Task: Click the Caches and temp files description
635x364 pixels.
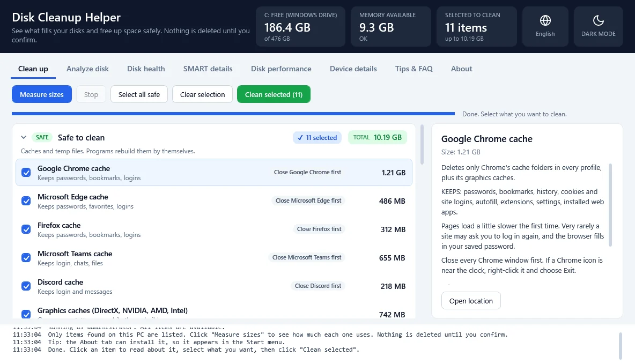Action: pos(108,151)
